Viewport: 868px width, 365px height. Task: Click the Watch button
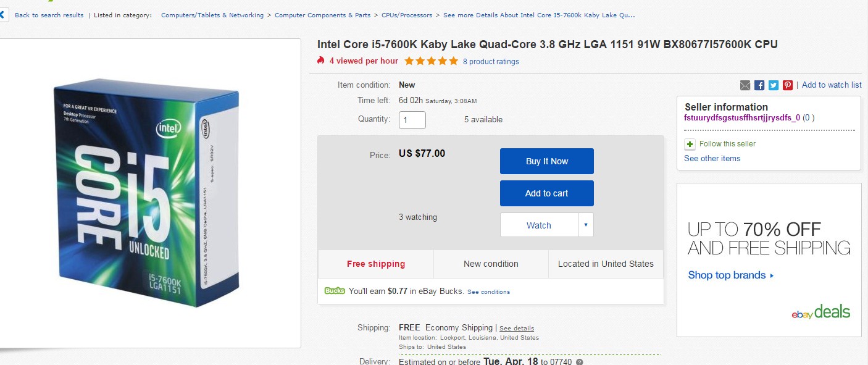pyautogui.click(x=538, y=225)
